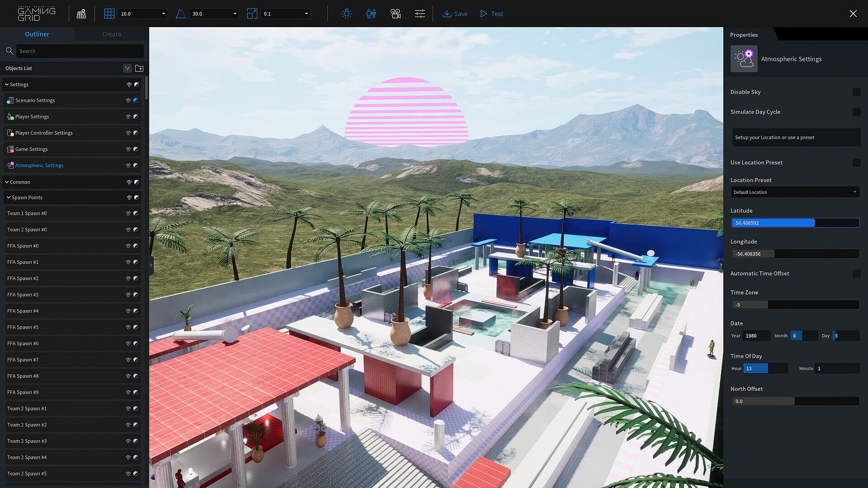Enable the Simulate Day Cycle checkbox
This screenshot has height=488, width=868.
point(856,112)
